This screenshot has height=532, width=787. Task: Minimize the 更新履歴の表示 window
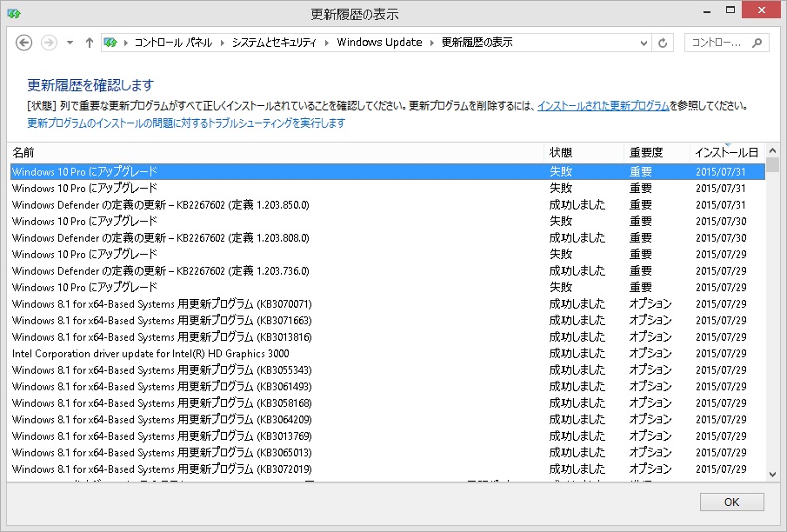(707, 10)
